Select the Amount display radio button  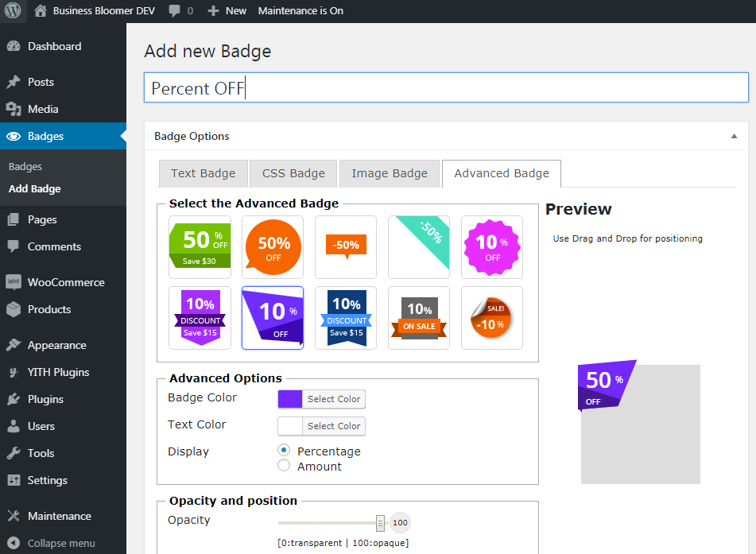284,466
